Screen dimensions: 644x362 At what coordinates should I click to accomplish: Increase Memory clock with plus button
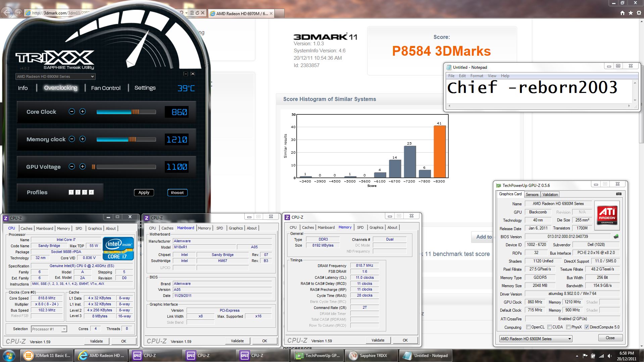83,139
